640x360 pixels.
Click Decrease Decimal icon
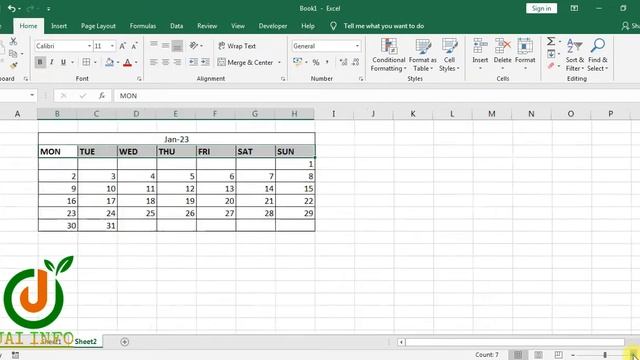(356, 62)
